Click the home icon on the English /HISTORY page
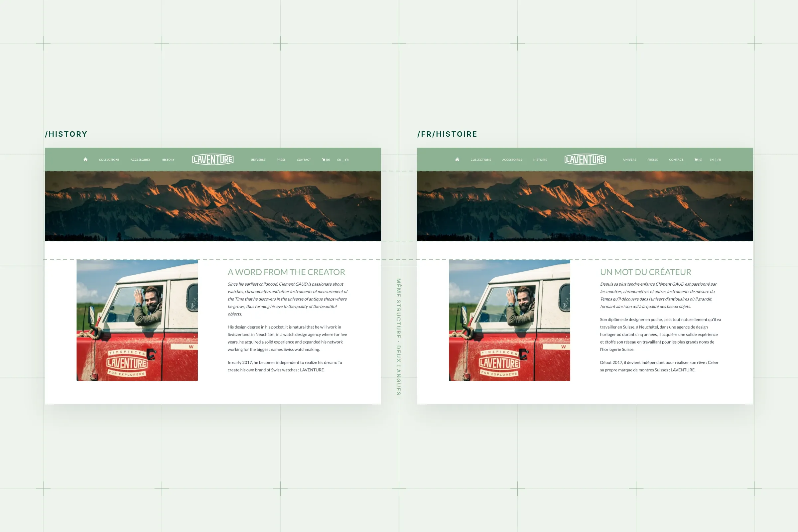This screenshot has height=532, width=798. (x=85, y=160)
